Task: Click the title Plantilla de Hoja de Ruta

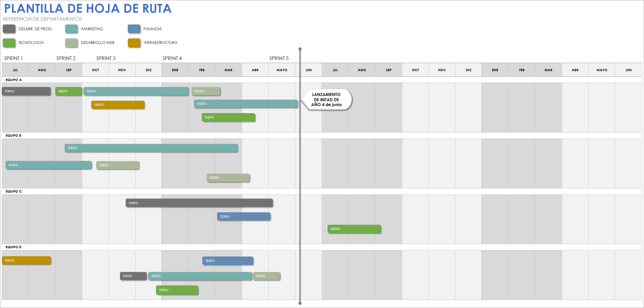Action: click(x=88, y=8)
